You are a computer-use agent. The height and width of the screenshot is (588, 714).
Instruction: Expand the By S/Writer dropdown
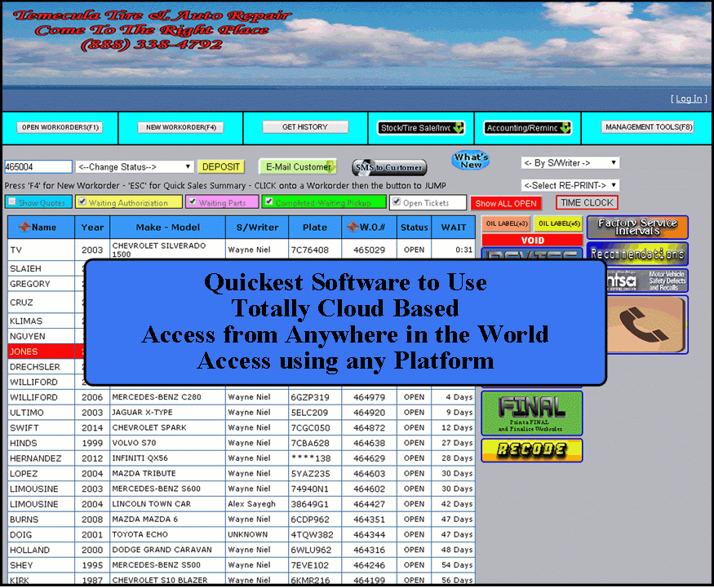coord(570,162)
